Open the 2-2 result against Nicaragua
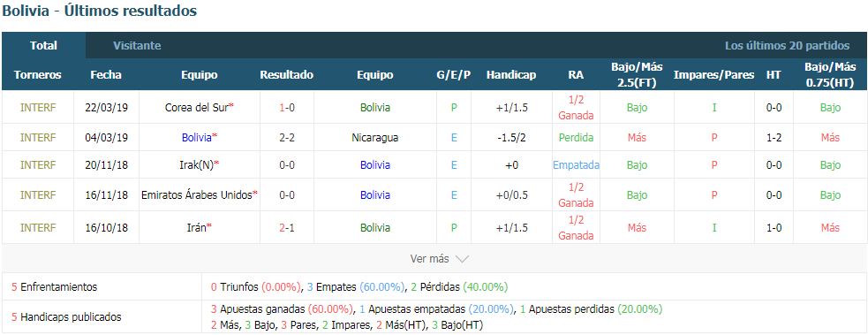 point(287,137)
